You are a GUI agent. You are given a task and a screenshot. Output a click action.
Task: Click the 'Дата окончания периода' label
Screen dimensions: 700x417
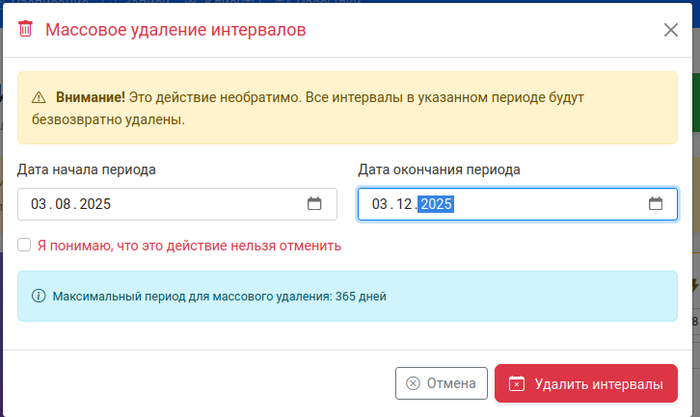coord(439,170)
